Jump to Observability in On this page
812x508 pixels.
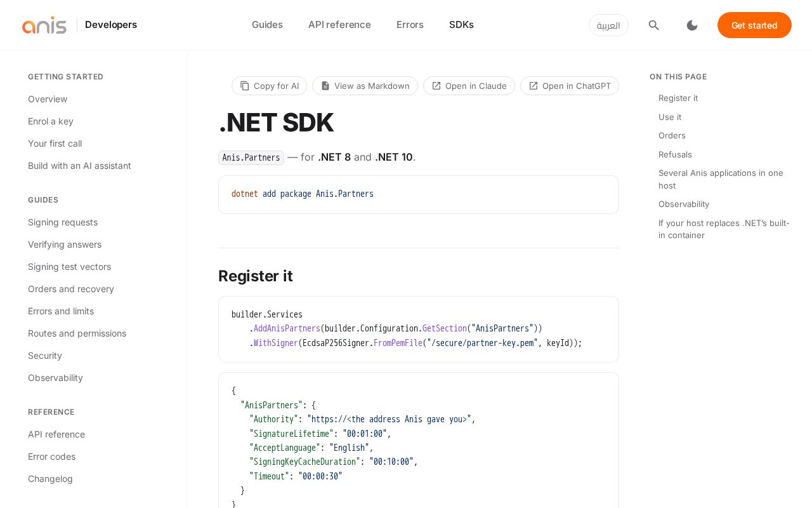coord(684,204)
